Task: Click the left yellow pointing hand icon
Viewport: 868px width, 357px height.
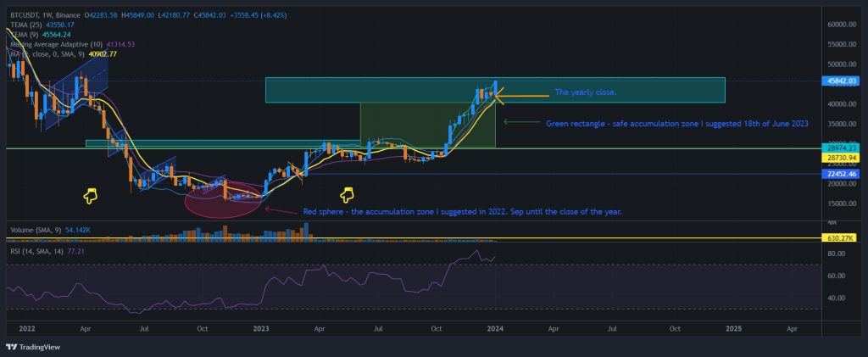Action: coord(90,196)
